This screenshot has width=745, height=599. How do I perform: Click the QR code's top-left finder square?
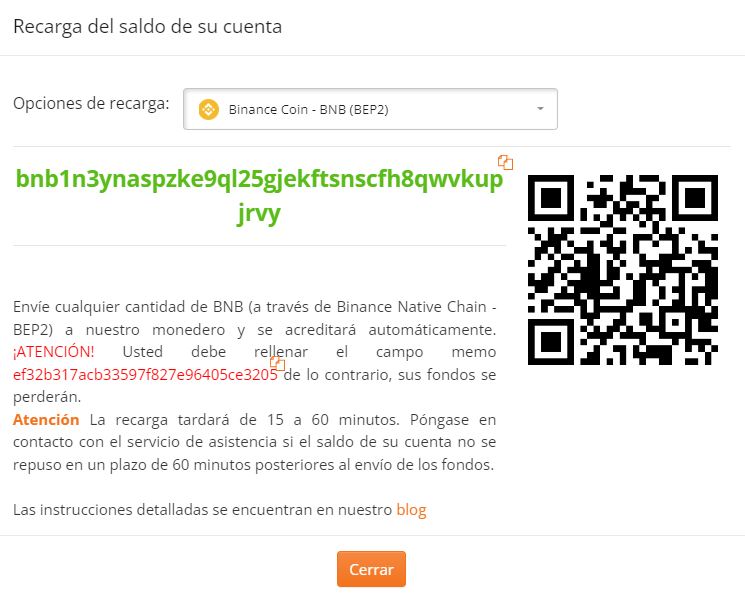[x=551, y=198]
